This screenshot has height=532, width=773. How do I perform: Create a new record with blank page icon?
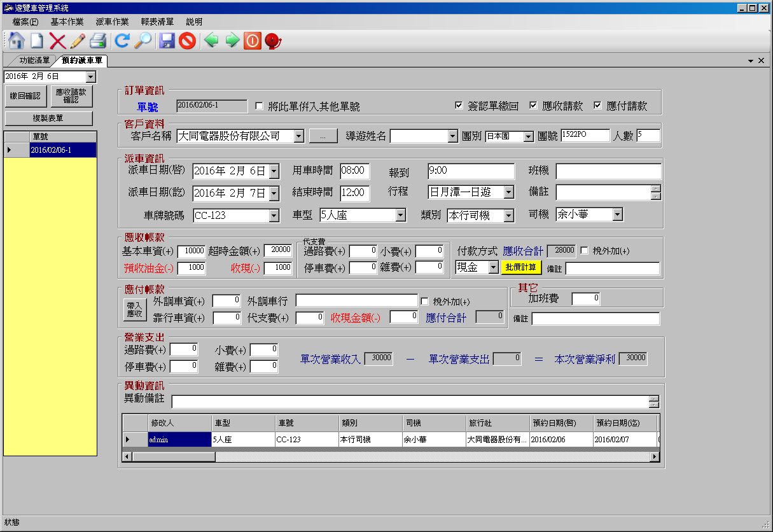point(37,41)
